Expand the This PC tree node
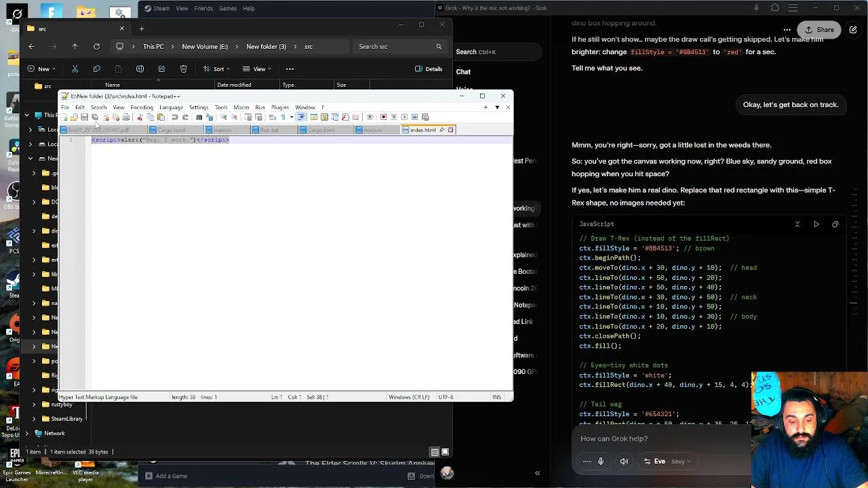The width and height of the screenshot is (868, 488). (x=27, y=115)
